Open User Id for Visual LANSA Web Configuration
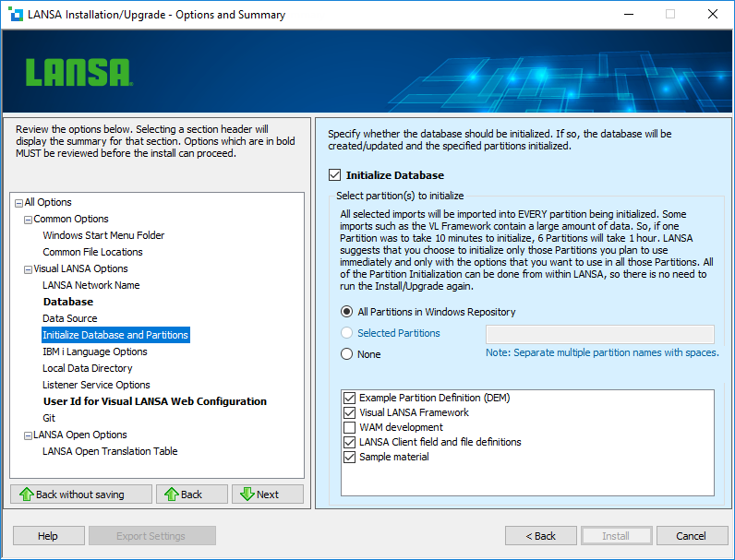 pyautogui.click(x=155, y=401)
